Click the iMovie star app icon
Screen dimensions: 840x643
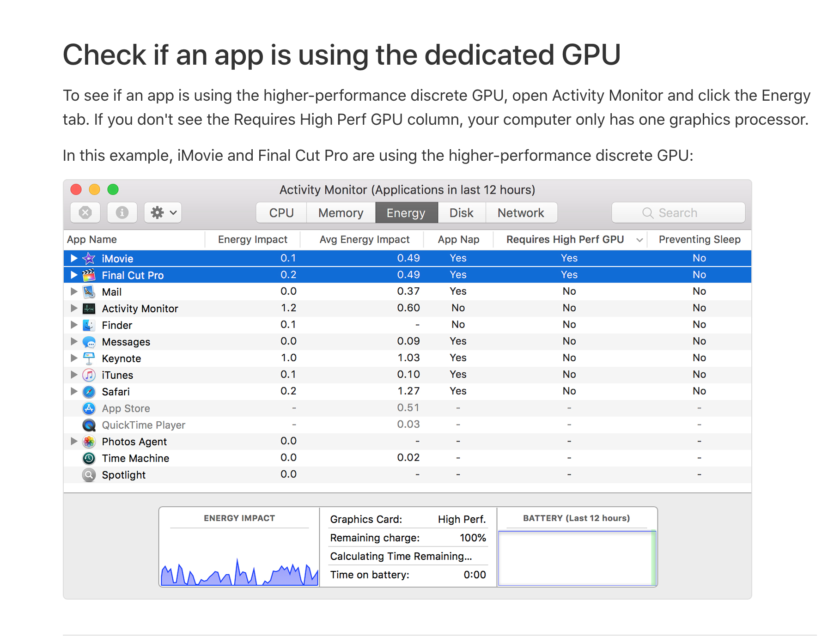click(89, 258)
